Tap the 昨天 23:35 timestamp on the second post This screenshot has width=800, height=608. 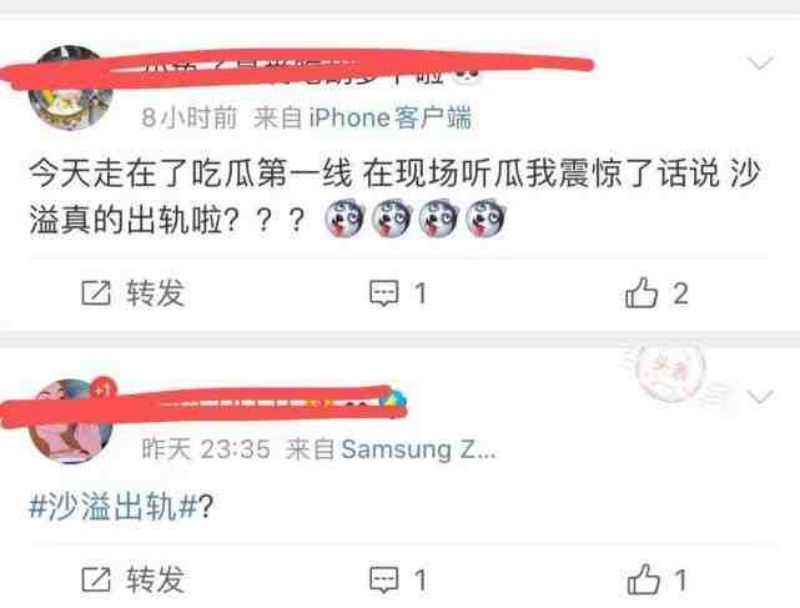(x=206, y=450)
